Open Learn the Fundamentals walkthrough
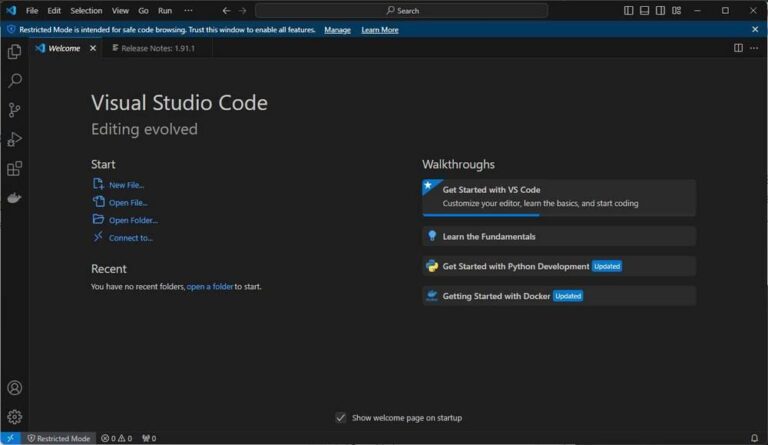The height and width of the screenshot is (445, 768). coord(559,236)
